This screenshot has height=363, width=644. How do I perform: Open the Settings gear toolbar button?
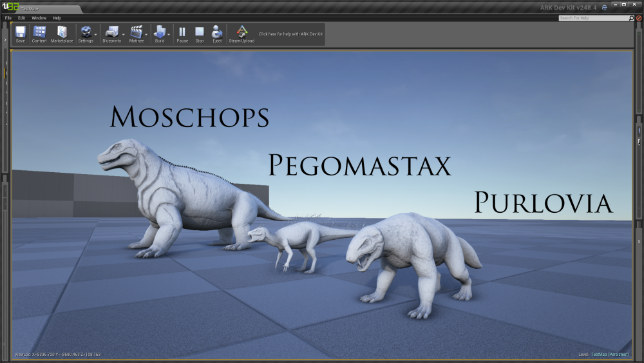pos(86,34)
